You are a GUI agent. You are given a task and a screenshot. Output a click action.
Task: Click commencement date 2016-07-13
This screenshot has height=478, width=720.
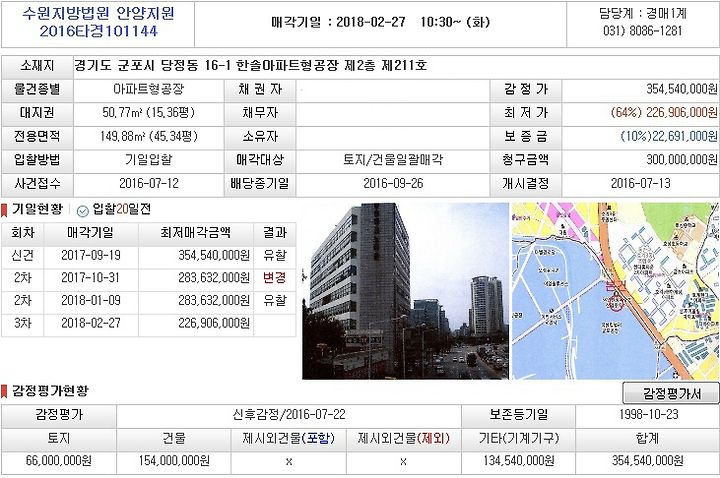tap(641, 184)
